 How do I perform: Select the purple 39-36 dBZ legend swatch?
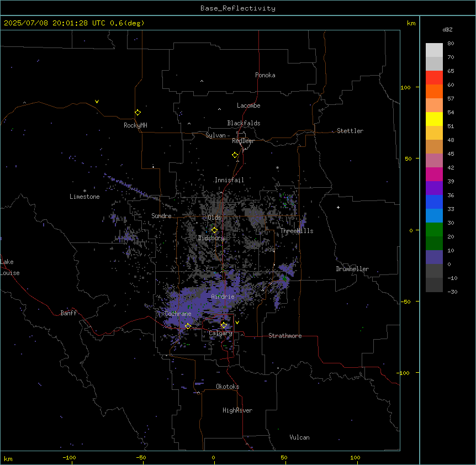[x=434, y=188]
